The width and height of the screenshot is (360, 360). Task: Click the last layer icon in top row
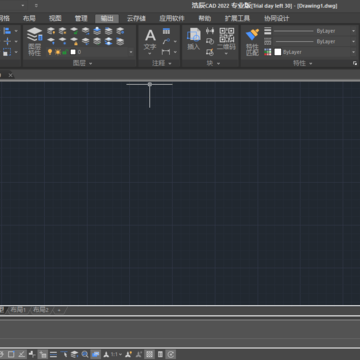(x=120, y=31)
